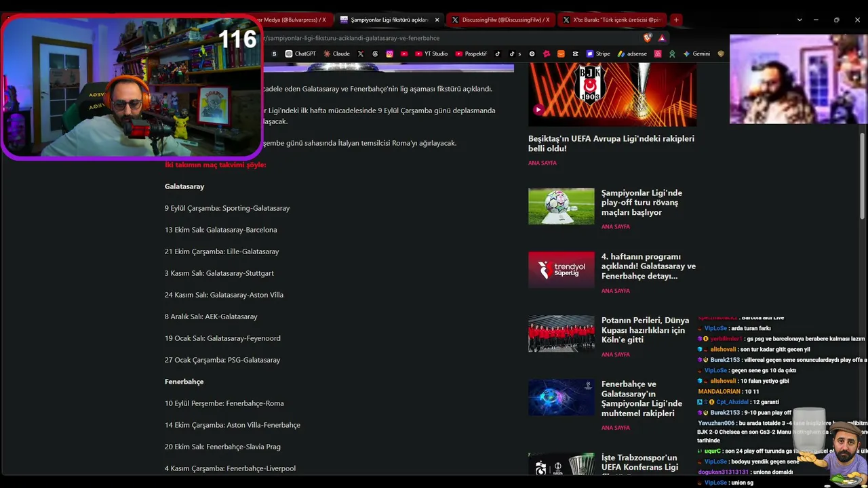Open the Stripe bookmark
The height and width of the screenshot is (488, 868).
click(598, 54)
